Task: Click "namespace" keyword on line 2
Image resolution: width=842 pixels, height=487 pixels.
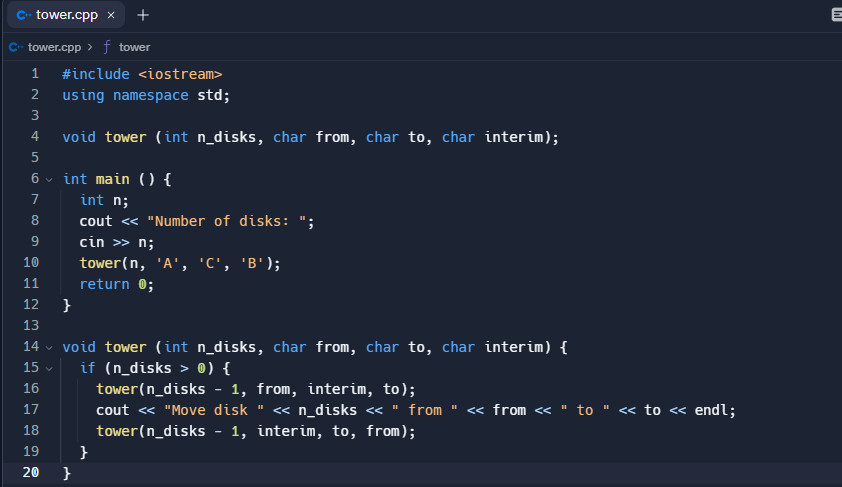Action: pyautogui.click(x=150, y=95)
